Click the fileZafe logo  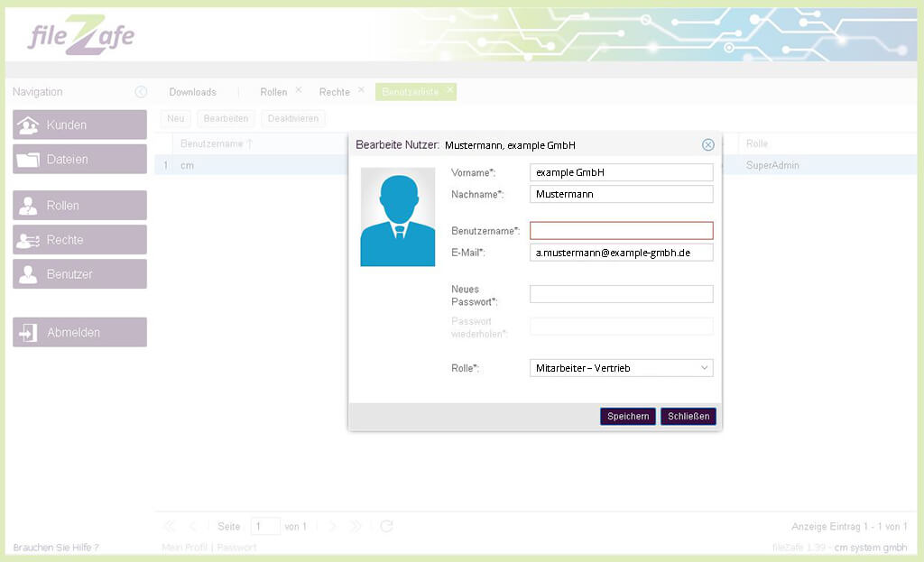coord(80,35)
